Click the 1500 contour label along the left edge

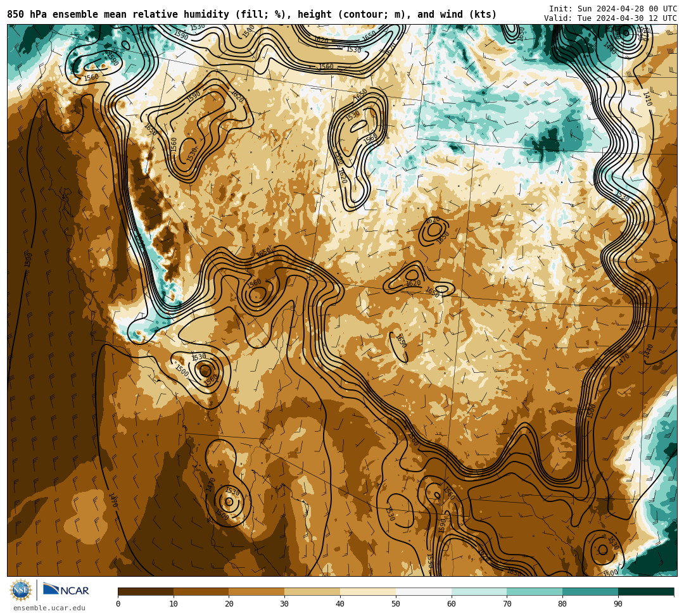click(x=28, y=260)
